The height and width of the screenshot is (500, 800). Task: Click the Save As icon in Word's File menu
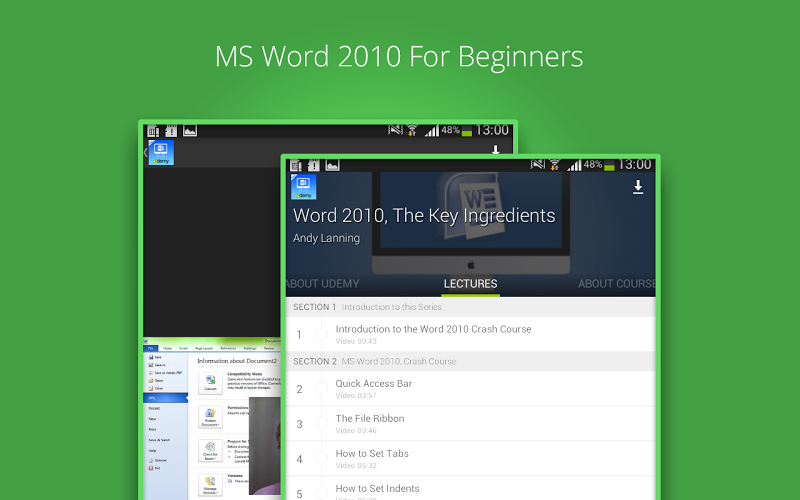click(x=151, y=365)
